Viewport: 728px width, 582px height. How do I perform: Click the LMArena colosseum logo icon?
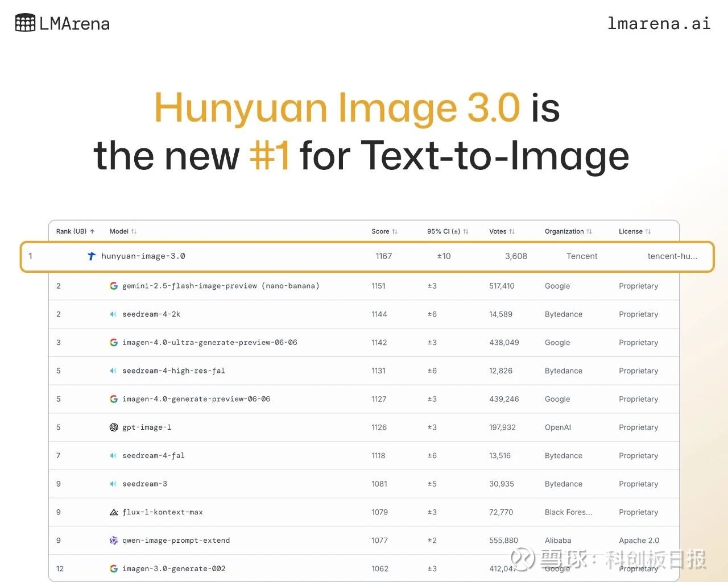(25, 23)
